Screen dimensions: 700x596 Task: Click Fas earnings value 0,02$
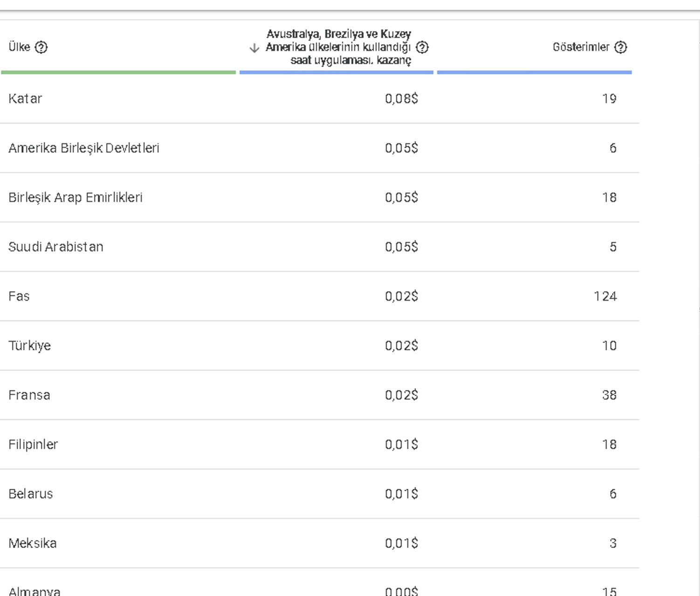[401, 297]
